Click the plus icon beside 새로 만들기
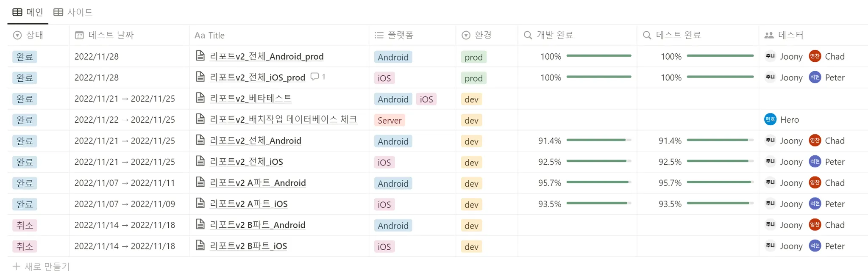This screenshot has width=868, height=276. pos(16,266)
